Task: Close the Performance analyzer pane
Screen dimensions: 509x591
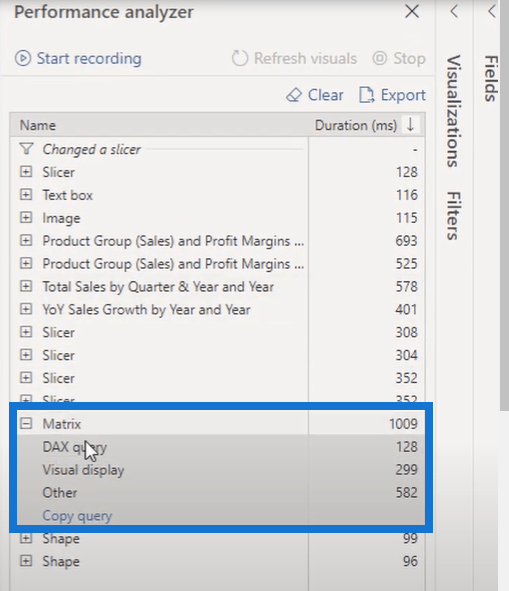Action: [x=412, y=11]
